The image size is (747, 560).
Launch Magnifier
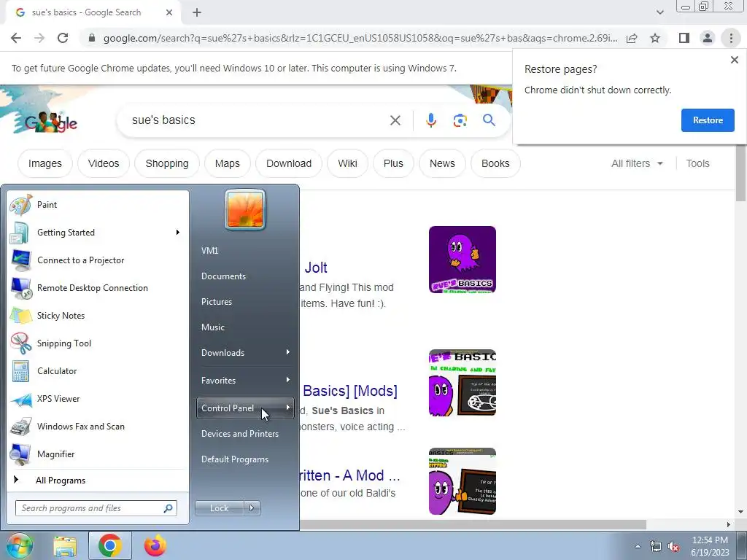98,454
